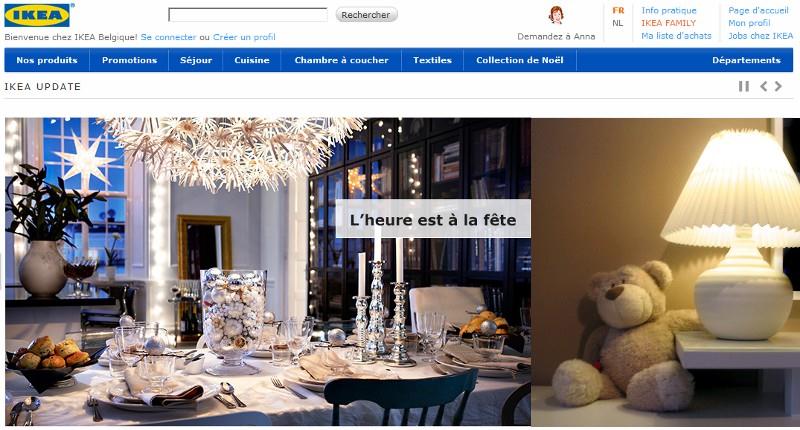Image resolution: width=800 pixels, height=430 pixels.
Task: Go to the previous slide arrow
Action: click(x=764, y=86)
